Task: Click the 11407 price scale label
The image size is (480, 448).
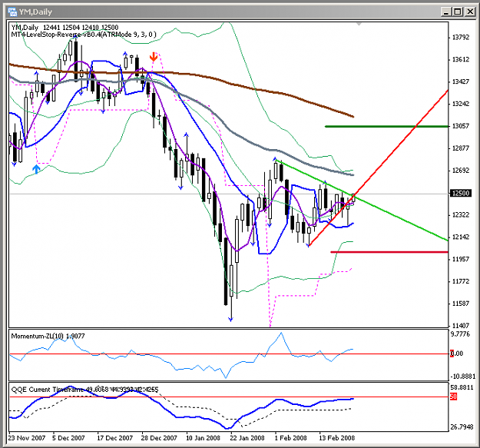Action: pos(460,325)
